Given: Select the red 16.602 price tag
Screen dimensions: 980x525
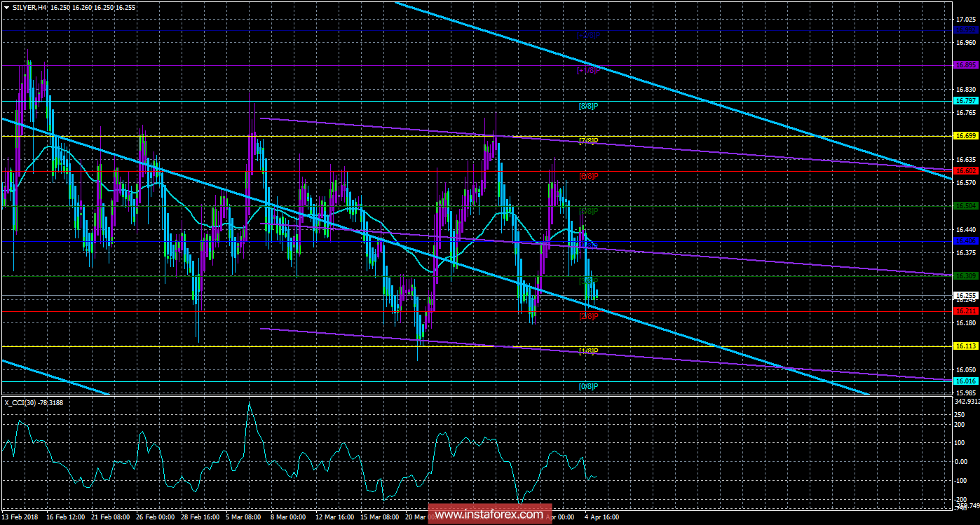Looking at the screenshot, I should click(x=965, y=170).
